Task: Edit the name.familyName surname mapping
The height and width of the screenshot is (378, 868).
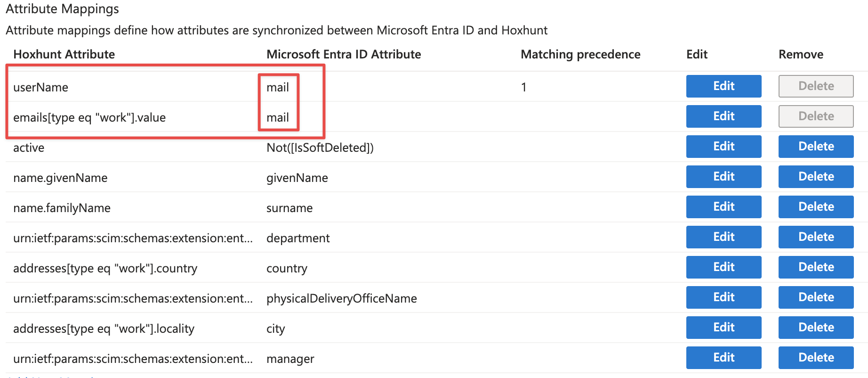Action: coord(723,207)
